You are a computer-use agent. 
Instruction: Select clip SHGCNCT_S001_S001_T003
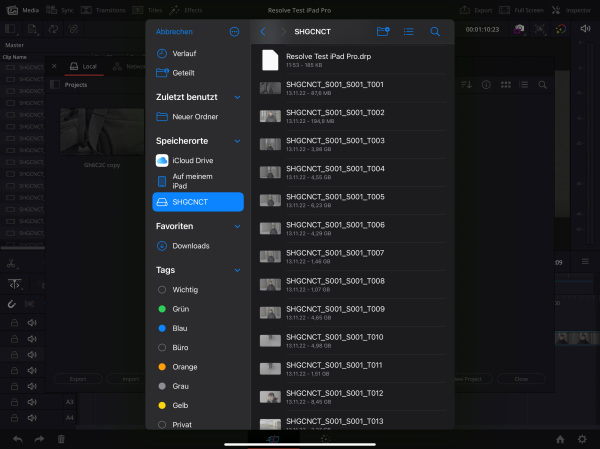click(x=352, y=144)
